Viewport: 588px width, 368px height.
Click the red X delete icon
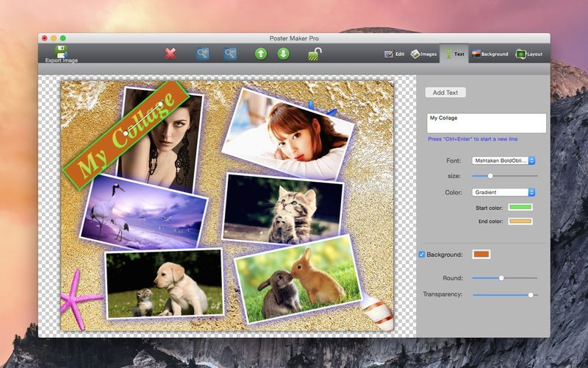coord(171,53)
